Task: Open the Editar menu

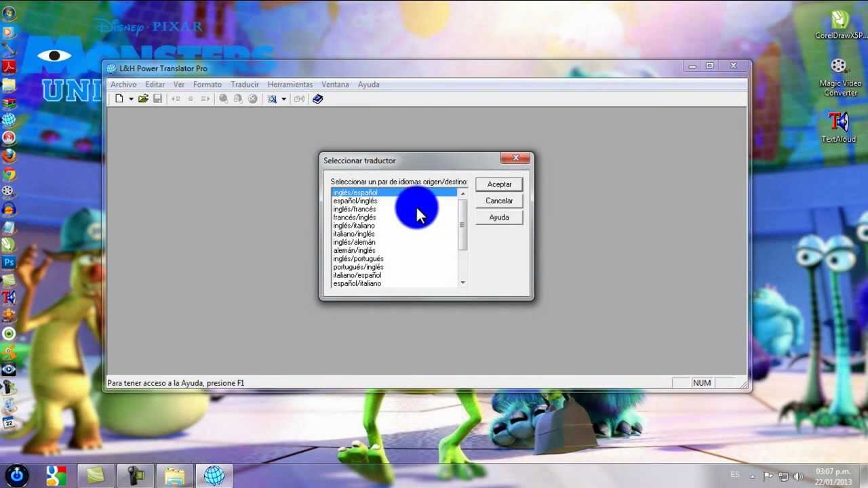Action: (x=155, y=85)
